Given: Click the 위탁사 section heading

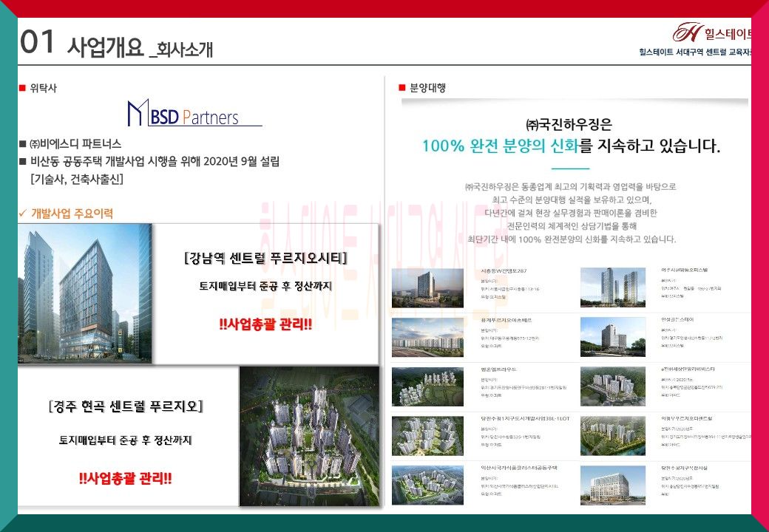Looking at the screenshot, I should click(x=43, y=88).
